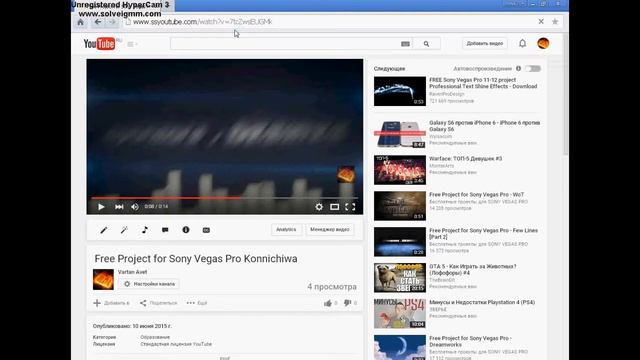Image resolution: width=640 pixels, height=360 pixels.
Task: Click the Добавить видео upload button
Action: [x=484, y=44]
